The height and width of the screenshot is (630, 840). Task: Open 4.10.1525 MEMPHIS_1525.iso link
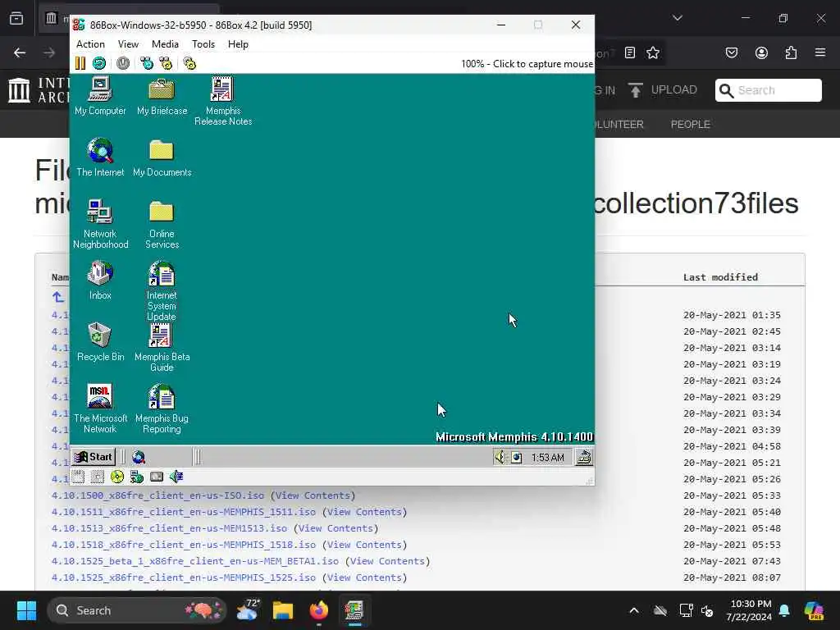pos(184,577)
